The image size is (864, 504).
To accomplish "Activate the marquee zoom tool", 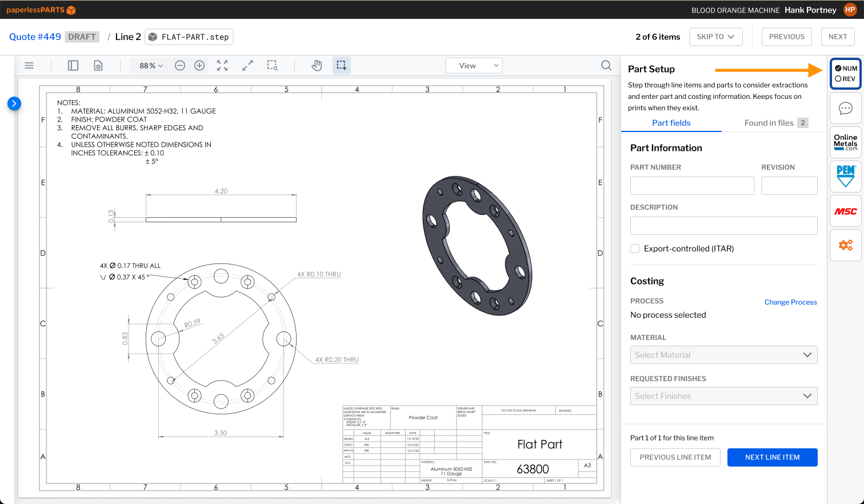I will [273, 66].
